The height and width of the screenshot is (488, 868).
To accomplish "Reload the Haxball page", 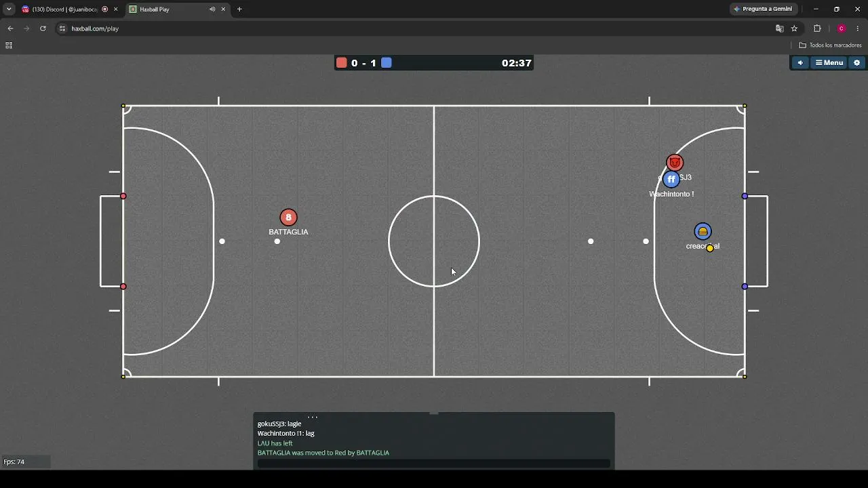I will [43, 28].
